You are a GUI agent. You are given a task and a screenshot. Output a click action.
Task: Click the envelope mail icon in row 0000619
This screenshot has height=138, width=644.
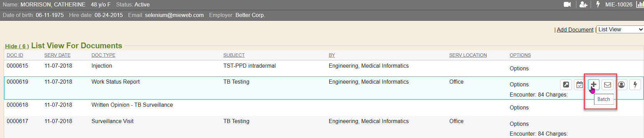(x=608, y=85)
